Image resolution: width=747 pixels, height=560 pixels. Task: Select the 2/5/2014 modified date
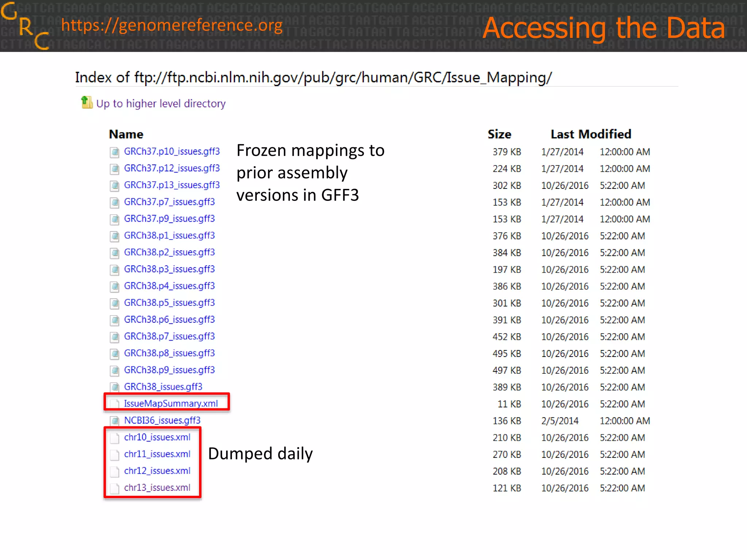point(560,421)
